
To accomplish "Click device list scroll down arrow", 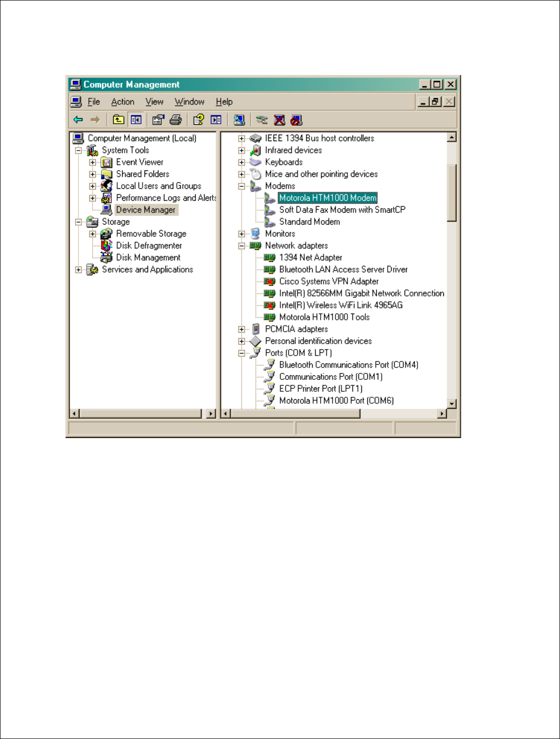I will pyautogui.click(x=452, y=404).
